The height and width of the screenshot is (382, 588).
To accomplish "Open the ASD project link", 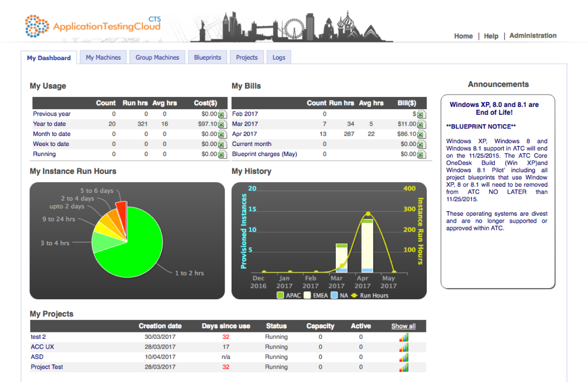I will (x=37, y=357).
